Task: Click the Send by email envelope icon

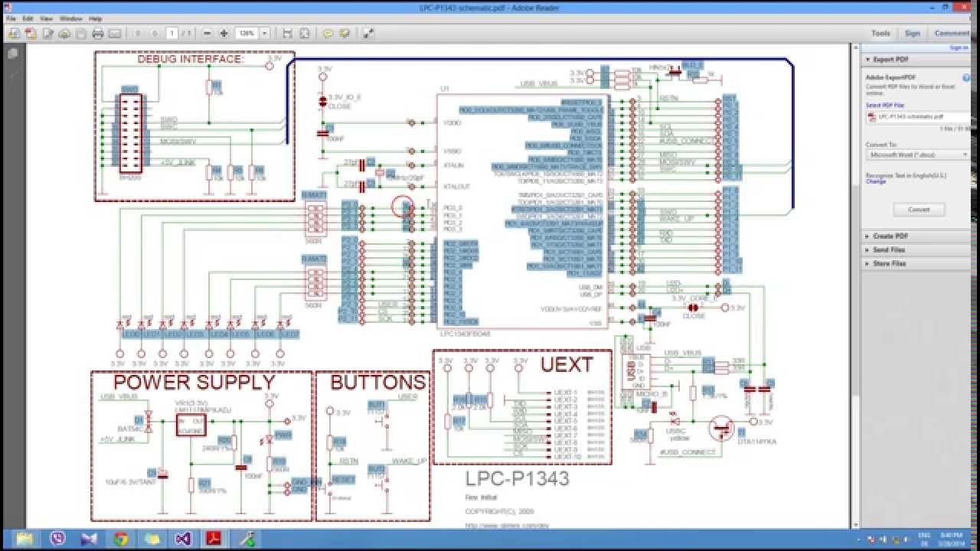Action: click(x=115, y=34)
